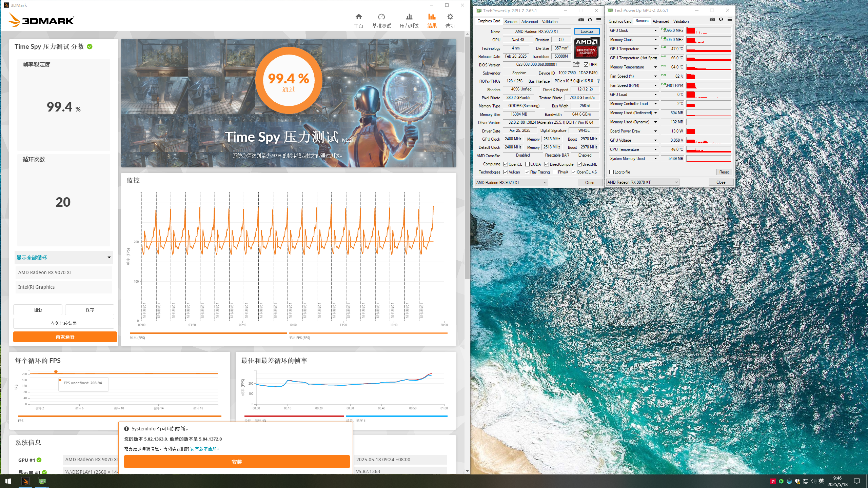Switch to Advanced tab in left GPU-Z
The width and height of the screenshot is (868, 488).
[529, 21]
